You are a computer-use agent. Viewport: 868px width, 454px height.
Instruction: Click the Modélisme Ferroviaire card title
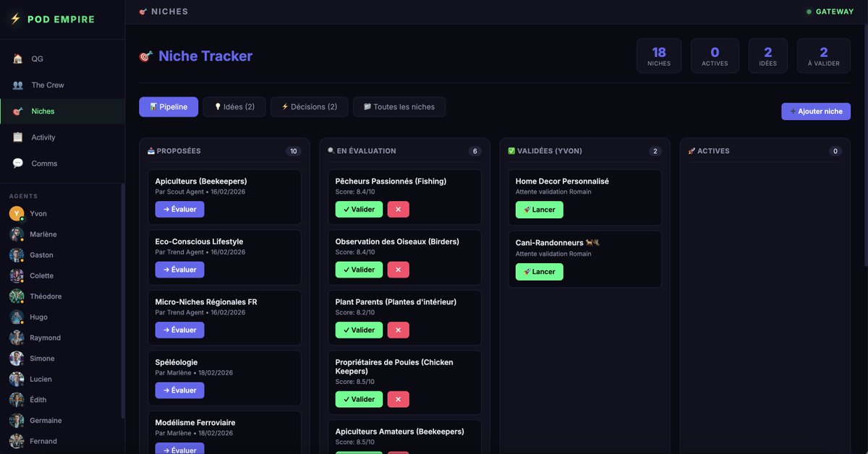tap(195, 423)
